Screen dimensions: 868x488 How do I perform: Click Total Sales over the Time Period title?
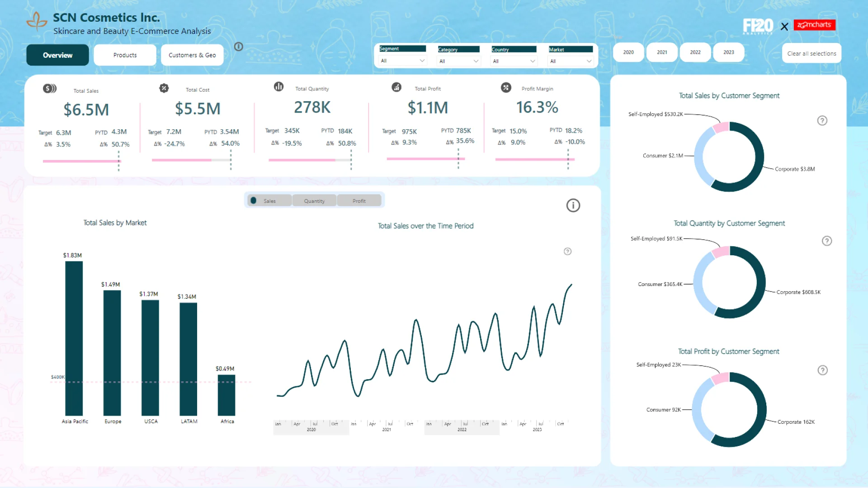tap(425, 226)
